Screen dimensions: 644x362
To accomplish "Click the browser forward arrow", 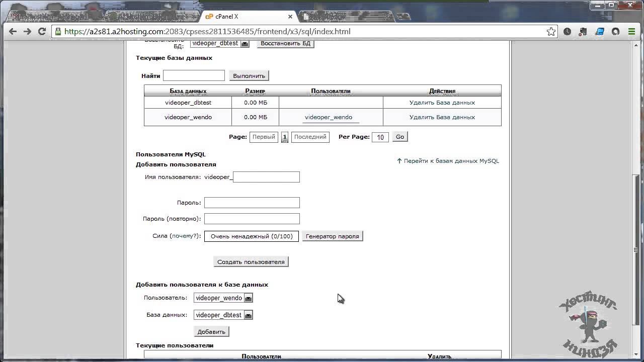I will coord(28,31).
